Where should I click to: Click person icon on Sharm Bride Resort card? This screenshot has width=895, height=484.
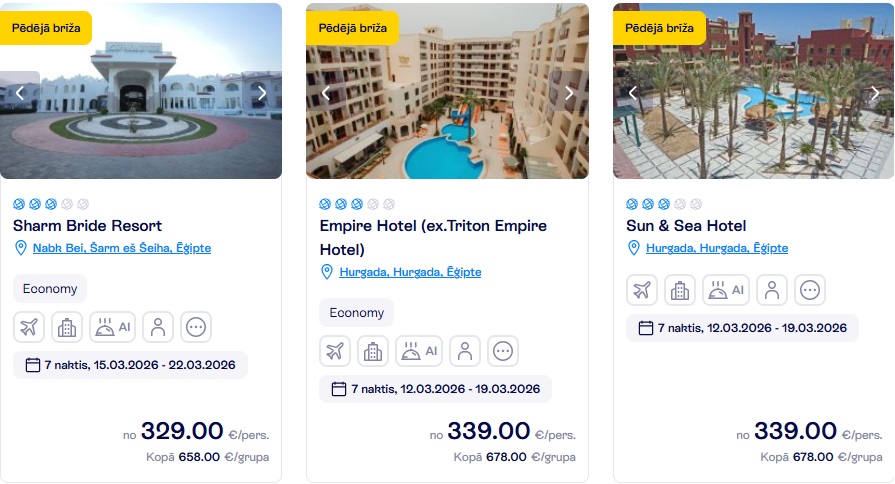[x=158, y=327]
